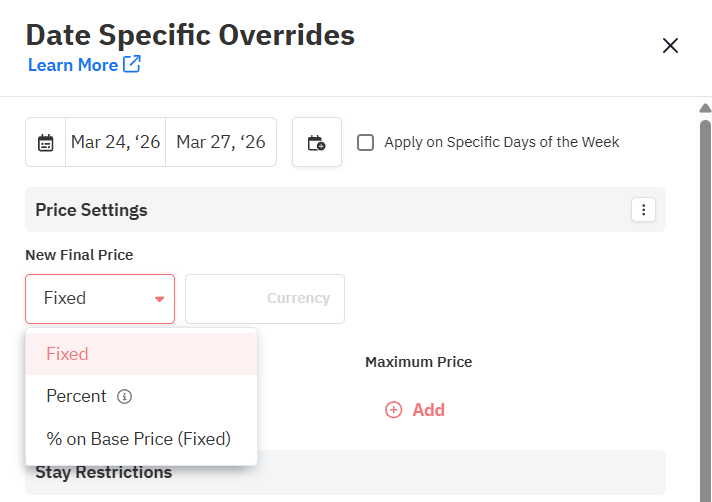712x502 pixels.
Task: Click the plus circle icon beside Add
Action: click(394, 410)
